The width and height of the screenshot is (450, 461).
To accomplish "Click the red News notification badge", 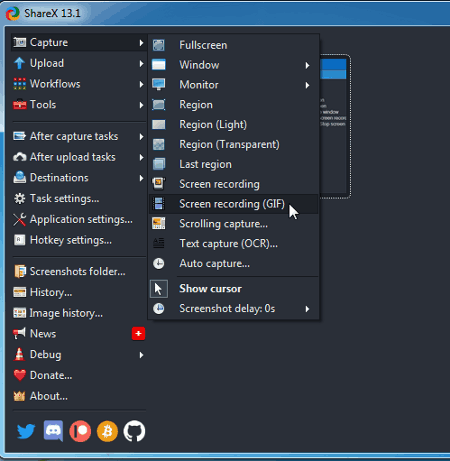I will [138, 334].
